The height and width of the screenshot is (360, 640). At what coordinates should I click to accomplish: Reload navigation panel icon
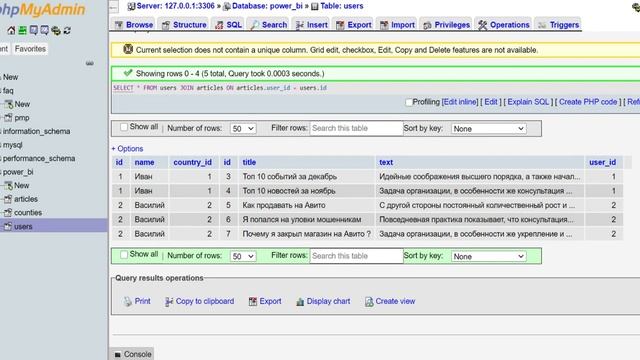coord(67,30)
